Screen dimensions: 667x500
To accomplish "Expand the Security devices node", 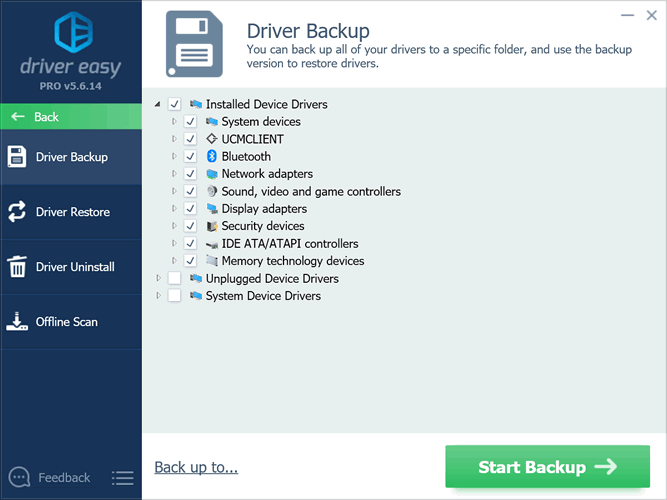I will 174,226.
